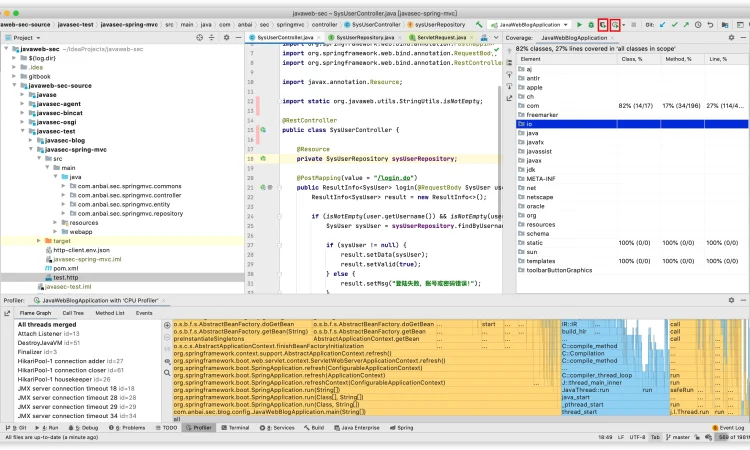Open Project panel settings gear
The width and height of the screenshot is (750, 450).
(x=226, y=37)
